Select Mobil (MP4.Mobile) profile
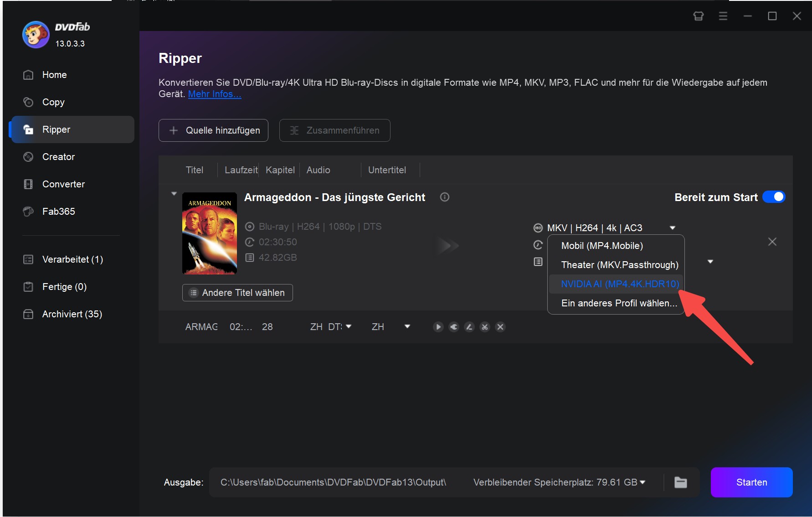The width and height of the screenshot is (812, 517). (x=616, y=246)
